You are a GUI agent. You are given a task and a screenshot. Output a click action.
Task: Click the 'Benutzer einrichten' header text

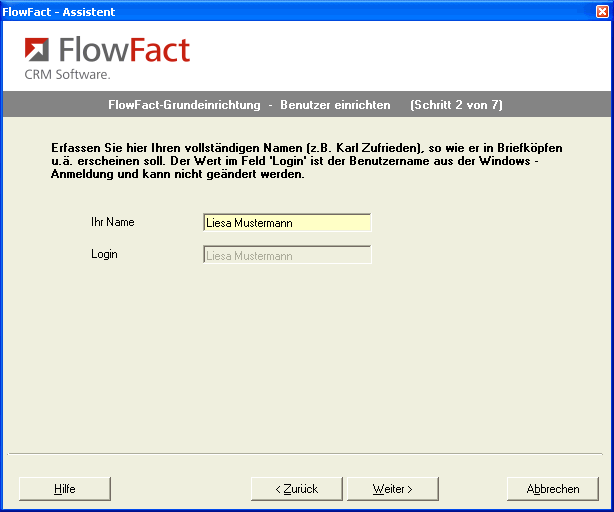pyautogui.click(x=335, y=105)
